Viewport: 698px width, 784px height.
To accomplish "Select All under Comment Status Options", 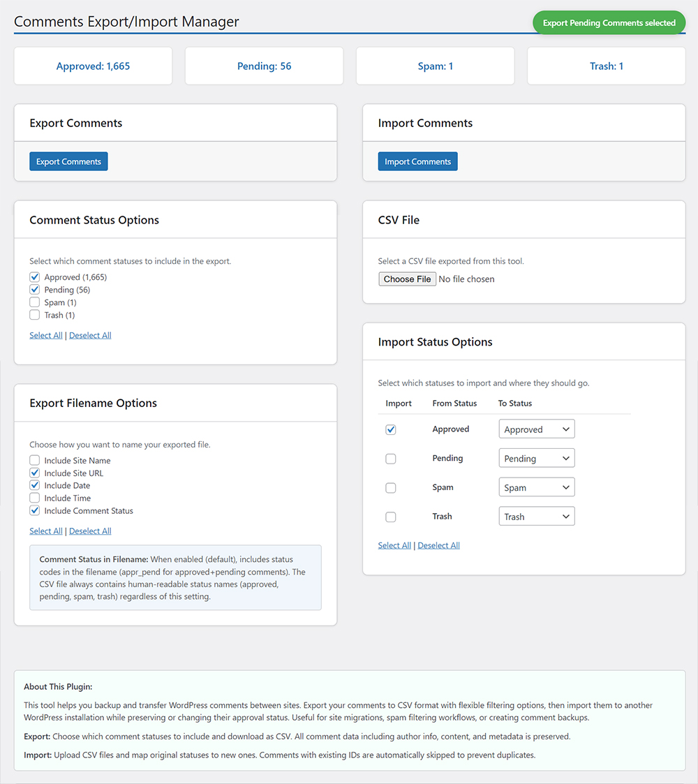I will (x=46, y=335).
